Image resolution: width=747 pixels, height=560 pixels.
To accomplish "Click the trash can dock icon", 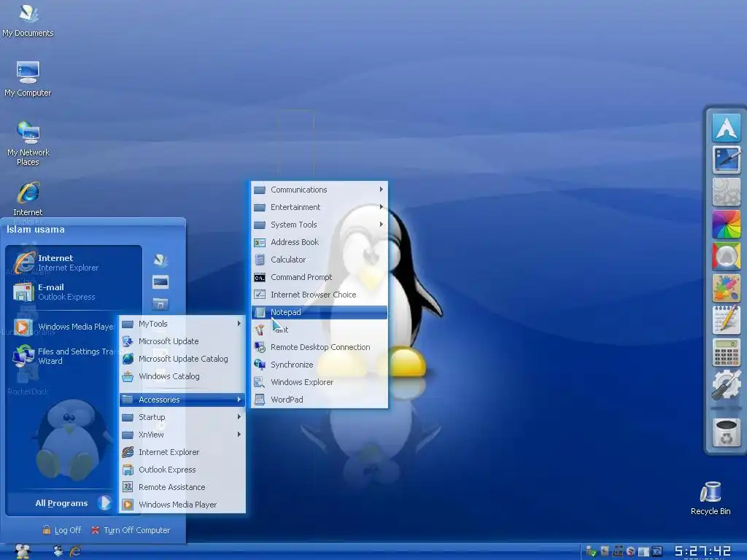I will (726, 432).
